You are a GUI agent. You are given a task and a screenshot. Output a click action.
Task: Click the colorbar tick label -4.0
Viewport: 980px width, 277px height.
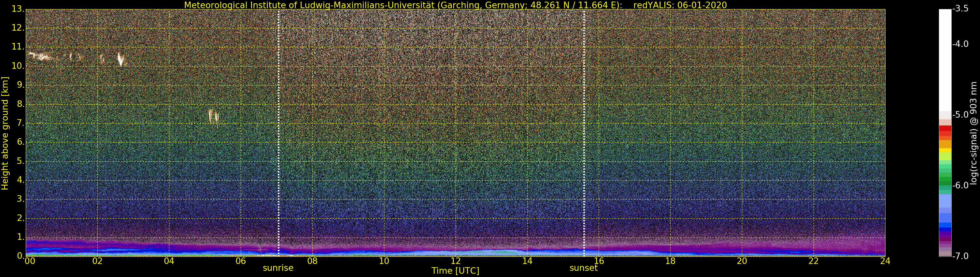(x=960, y=44)
